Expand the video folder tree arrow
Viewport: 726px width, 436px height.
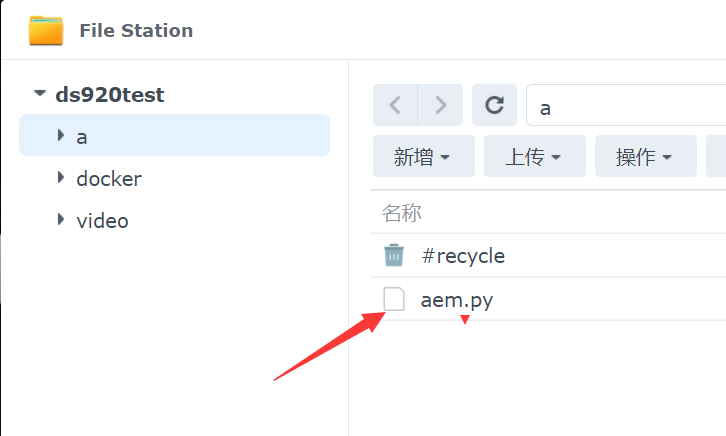61,221
